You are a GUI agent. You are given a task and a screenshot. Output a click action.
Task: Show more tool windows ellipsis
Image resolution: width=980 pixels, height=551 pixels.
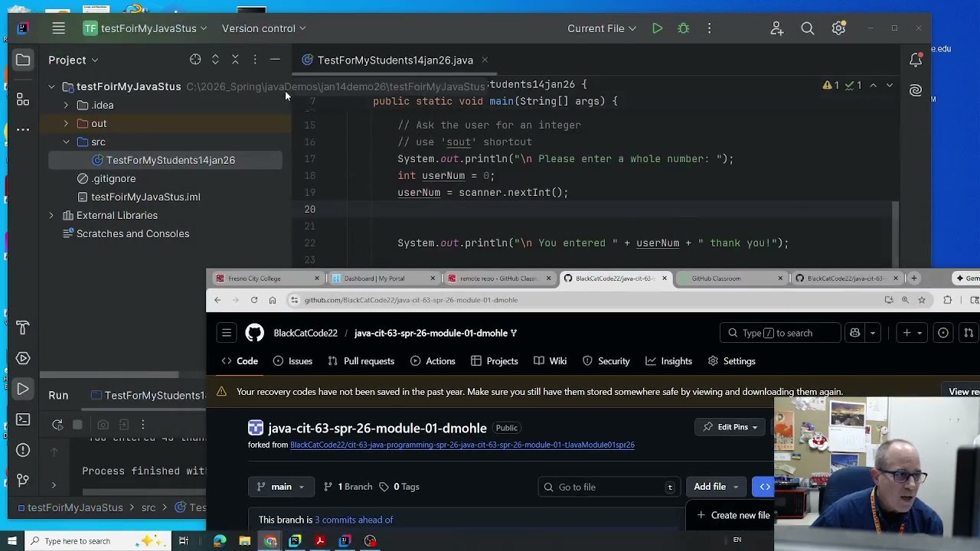pyautogui.click(x=23, y=129)
